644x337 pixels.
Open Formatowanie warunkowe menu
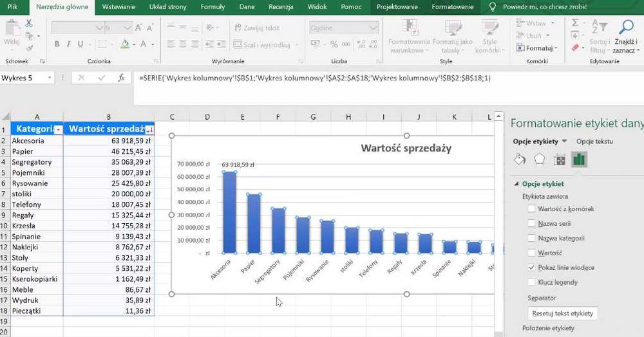point(409,36)
